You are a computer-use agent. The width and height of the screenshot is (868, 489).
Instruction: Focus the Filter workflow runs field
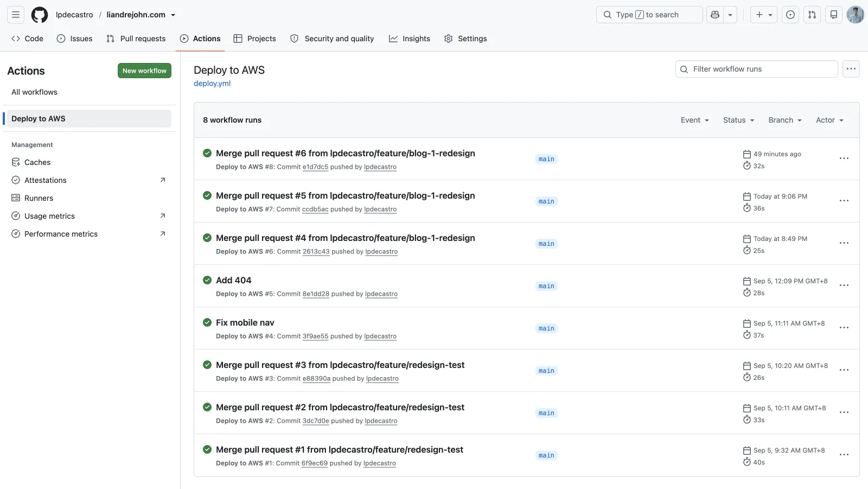click(x=757, y=69)
